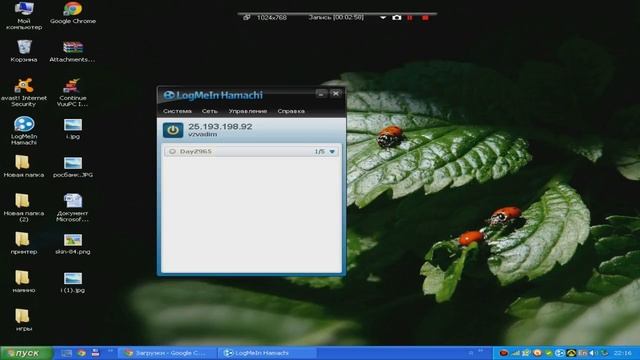
Task: Click the Chrome quick launch icon
Action: click(x=81, y=353)
